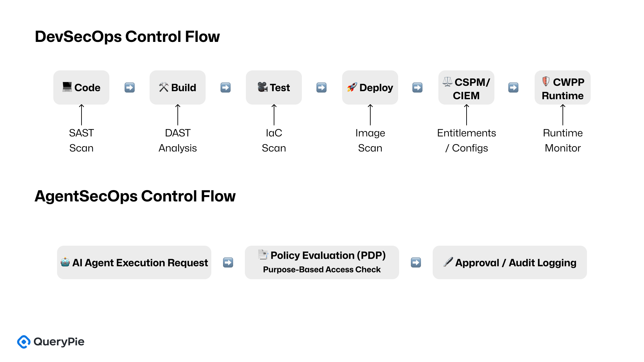Click the DevSecOps Control Flow heading

pos(127,37)
